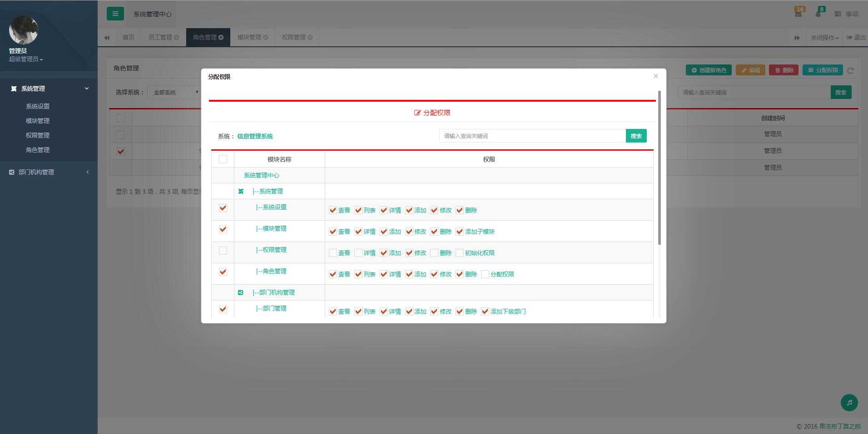Click the red 删除 button
868x434 pixels.
tap(784, 70)
